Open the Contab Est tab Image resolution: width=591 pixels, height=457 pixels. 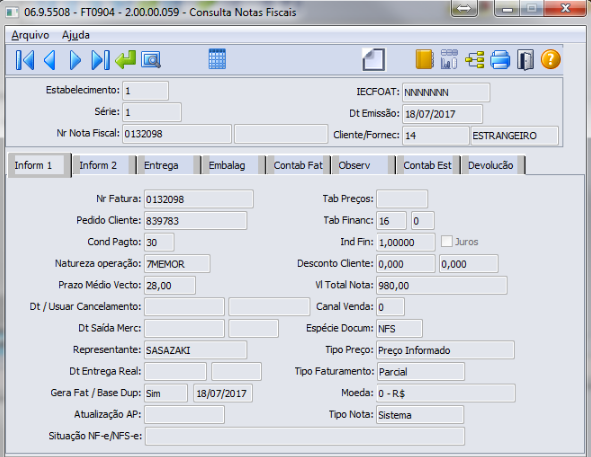(x=428, y=165)
